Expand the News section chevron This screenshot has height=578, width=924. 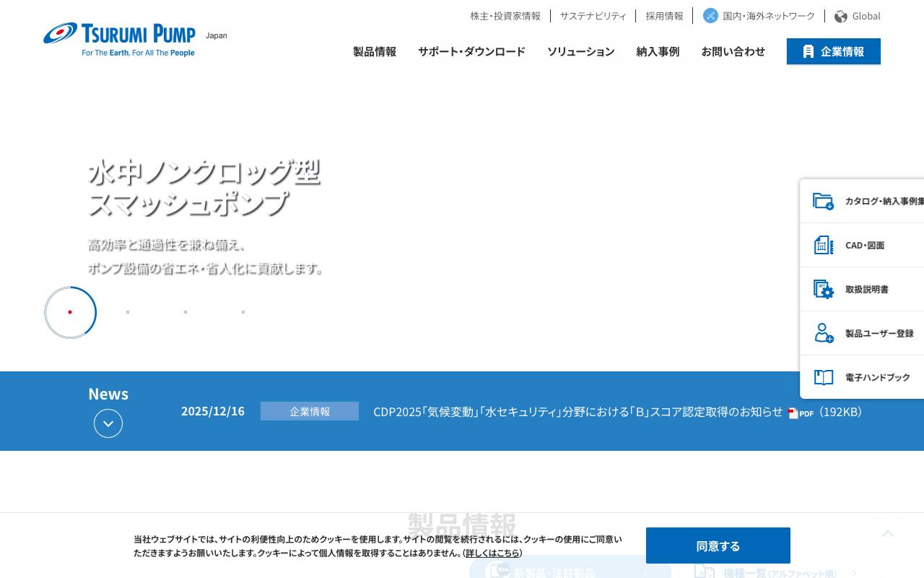108,423
